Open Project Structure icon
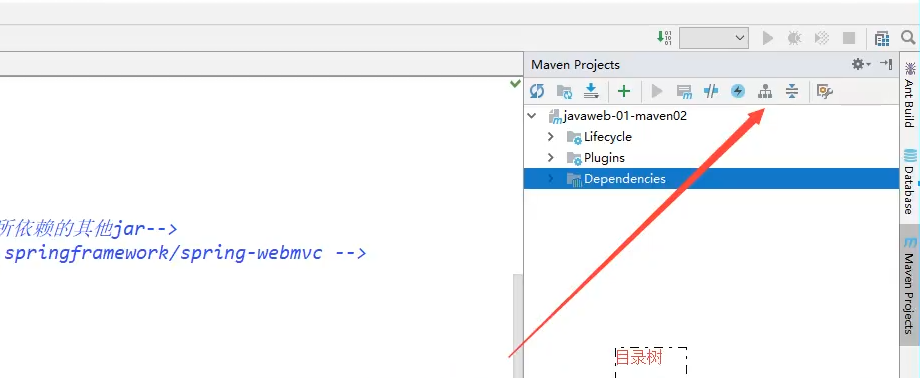 (882, 39)
